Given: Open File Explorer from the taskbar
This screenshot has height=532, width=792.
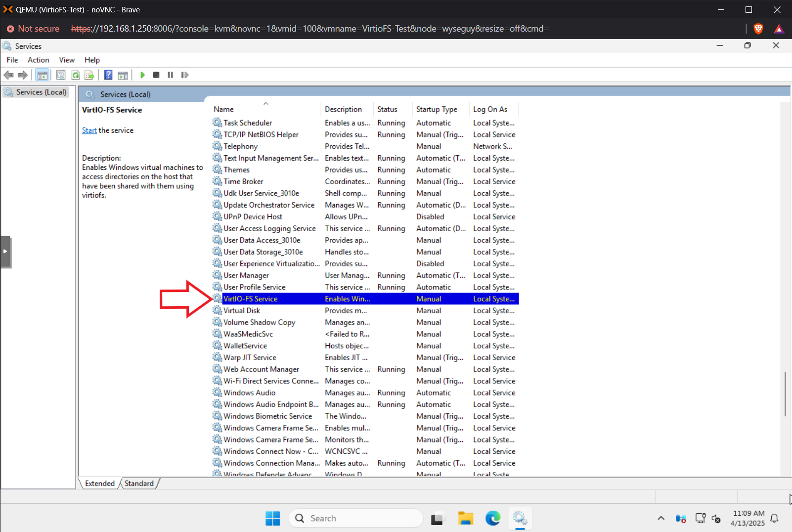Looking at the screenshot, I should click(x=465, y=518).
